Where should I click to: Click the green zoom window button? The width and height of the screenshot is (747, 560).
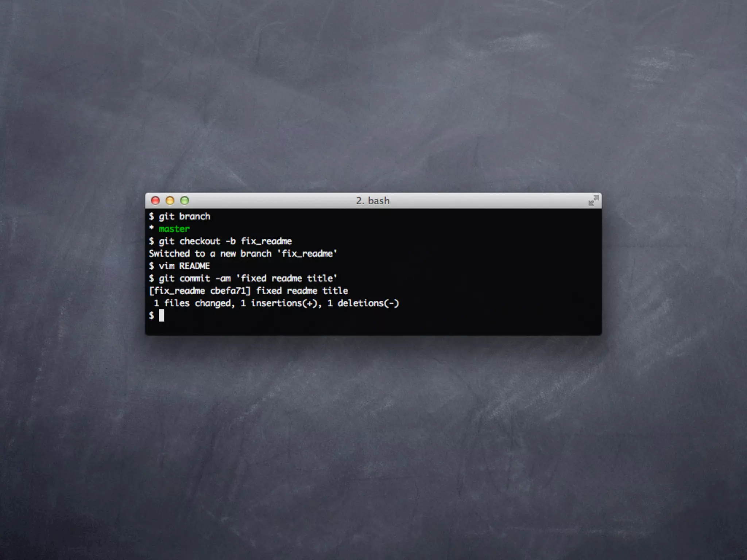pos(185,201)
